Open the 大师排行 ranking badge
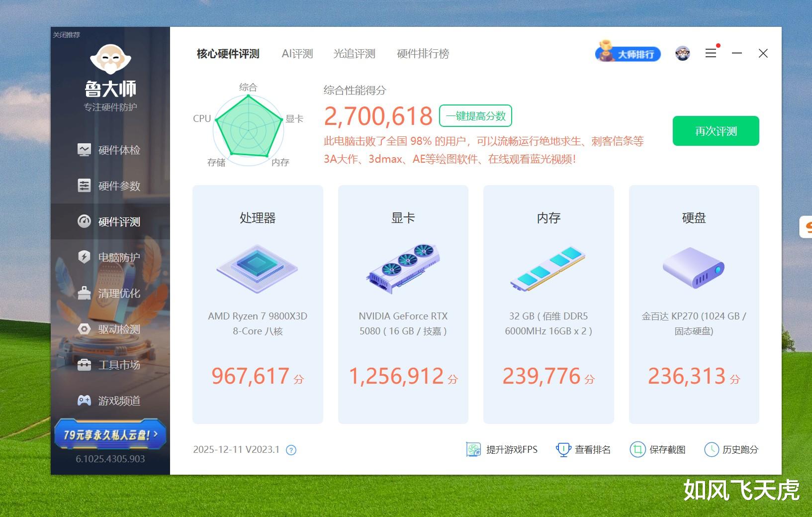Viewport: 812px width, 517px height. click(x=628, y=53)
